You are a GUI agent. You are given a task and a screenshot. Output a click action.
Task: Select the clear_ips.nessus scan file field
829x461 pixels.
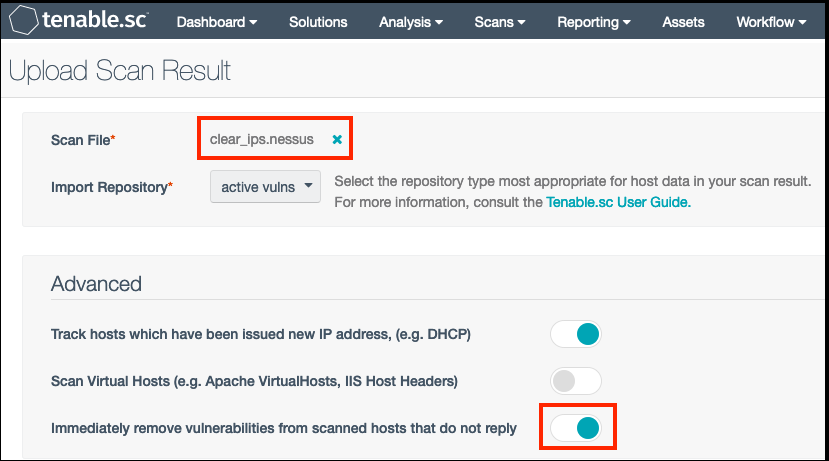pos(275,139)
